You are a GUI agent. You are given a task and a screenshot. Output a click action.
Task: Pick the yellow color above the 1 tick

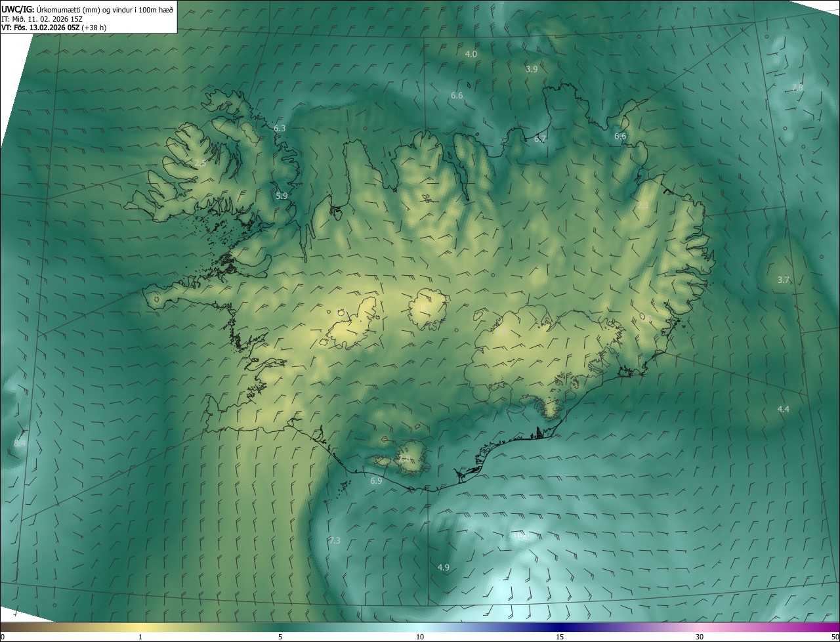[x=140, y=627]
